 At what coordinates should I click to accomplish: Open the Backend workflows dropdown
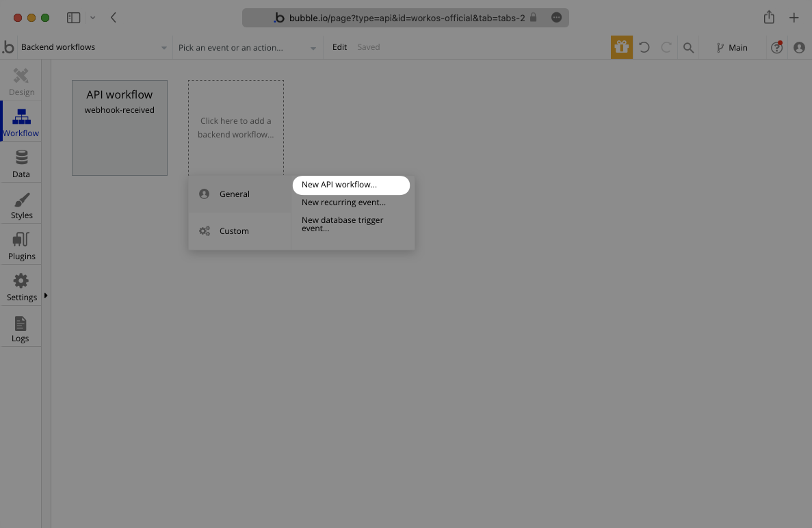coord(89,47)
